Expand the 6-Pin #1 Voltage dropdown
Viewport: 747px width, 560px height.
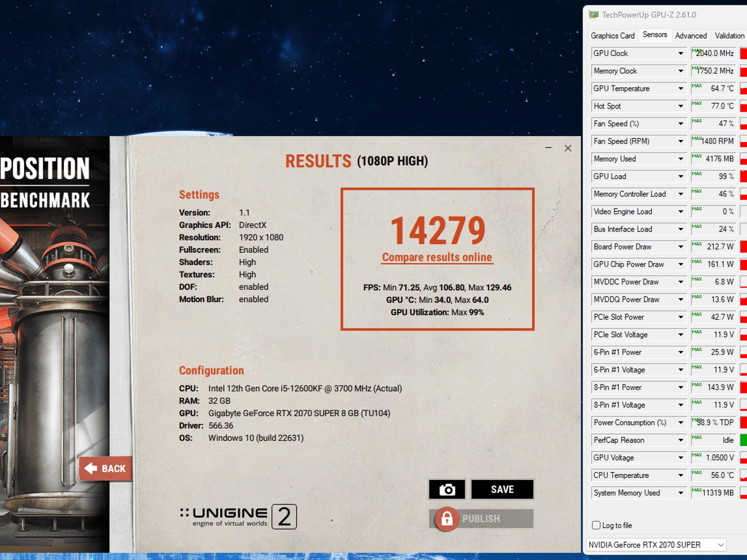[681, 370]
